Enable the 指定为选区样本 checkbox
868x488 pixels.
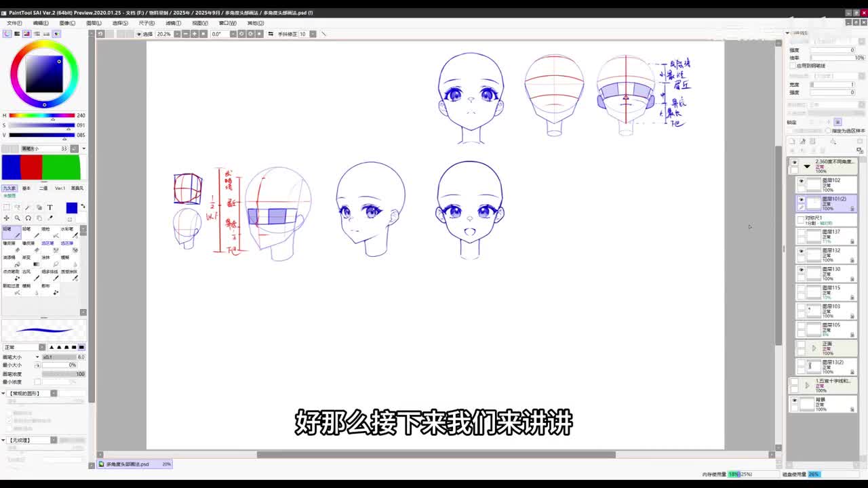pos(827,130)
